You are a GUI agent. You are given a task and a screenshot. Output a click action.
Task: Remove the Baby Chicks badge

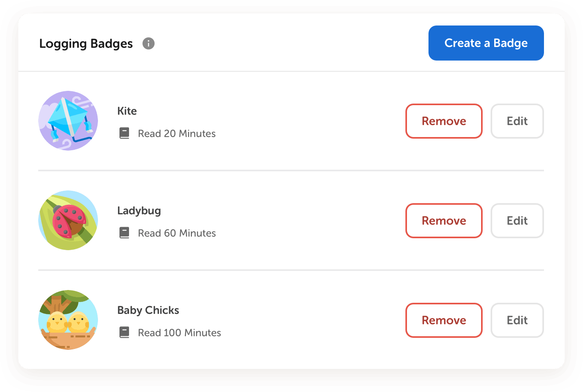tap(444, 320)
